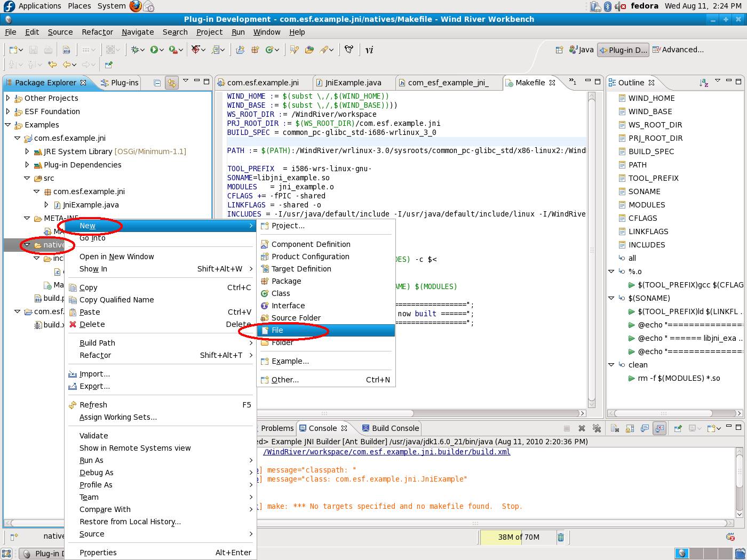Click Last Edit Location arrow icon
This screenshot has height=560, width=747.
pos(52,65)
